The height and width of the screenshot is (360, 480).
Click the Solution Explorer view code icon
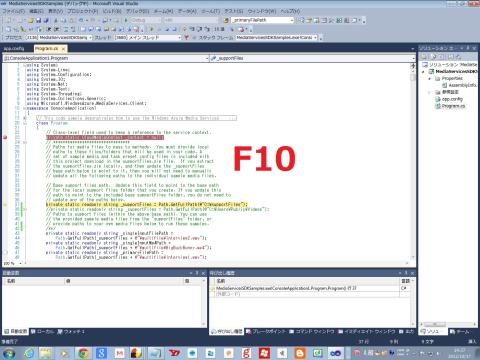click(x=451, y=57)
